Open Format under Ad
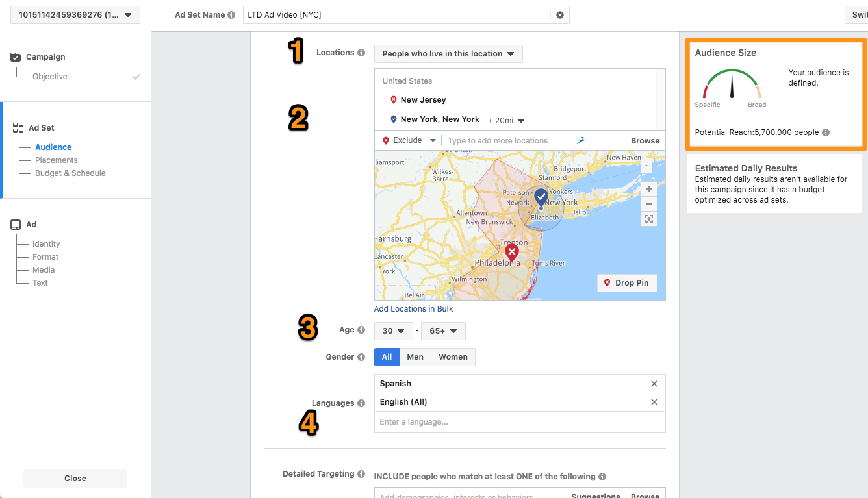 click(x=45, y=257)
